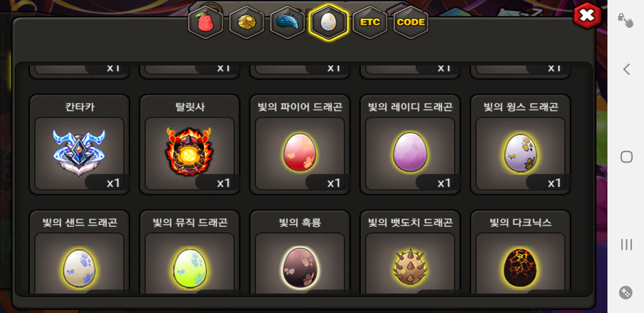Tap the 빛의 샌드 드래곤 egg
The height and width of the screenshot is (313, 644).
pos(79,252)
